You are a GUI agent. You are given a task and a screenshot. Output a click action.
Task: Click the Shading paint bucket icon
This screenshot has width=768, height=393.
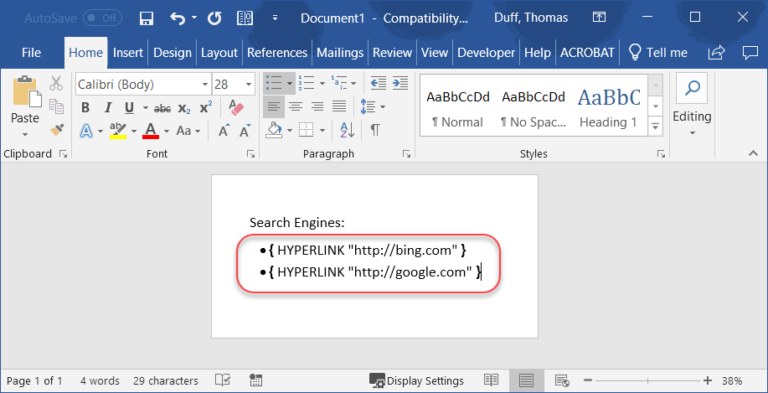(274, 130)
